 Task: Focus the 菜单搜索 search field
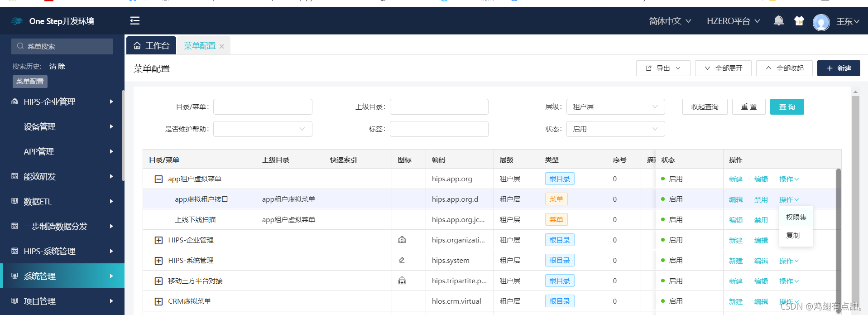click(x=62, y=46)
